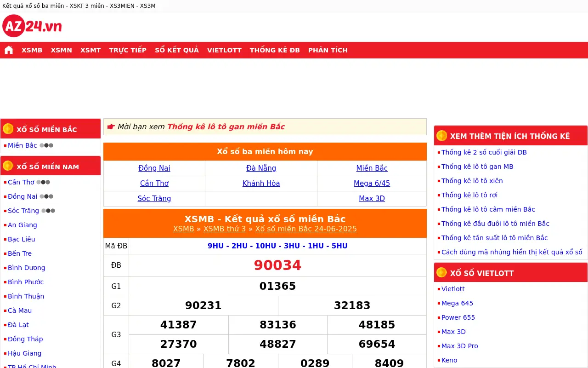Image resolution: width=588 pixels, height=368 pixels.
Task: Click the coin icon beside Xổ số miền Nam
Action: pyautogui.click(x=8, y=166)
